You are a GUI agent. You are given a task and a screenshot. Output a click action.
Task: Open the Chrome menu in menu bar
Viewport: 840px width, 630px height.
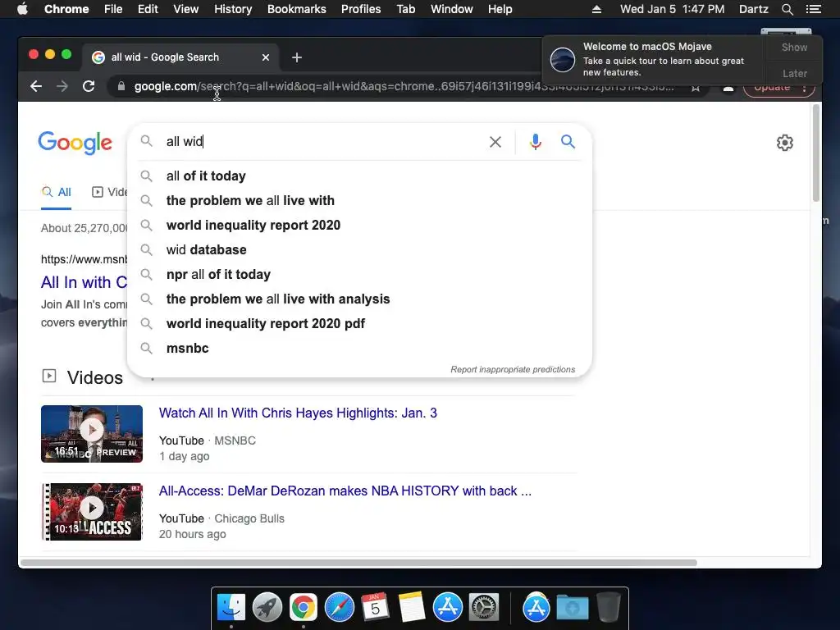[x=66, y=9]
